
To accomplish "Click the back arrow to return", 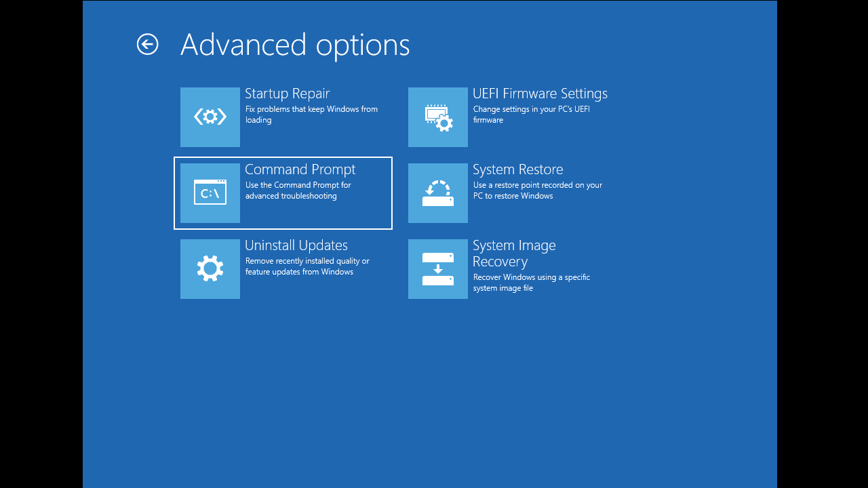I will (x=147, y=44).
